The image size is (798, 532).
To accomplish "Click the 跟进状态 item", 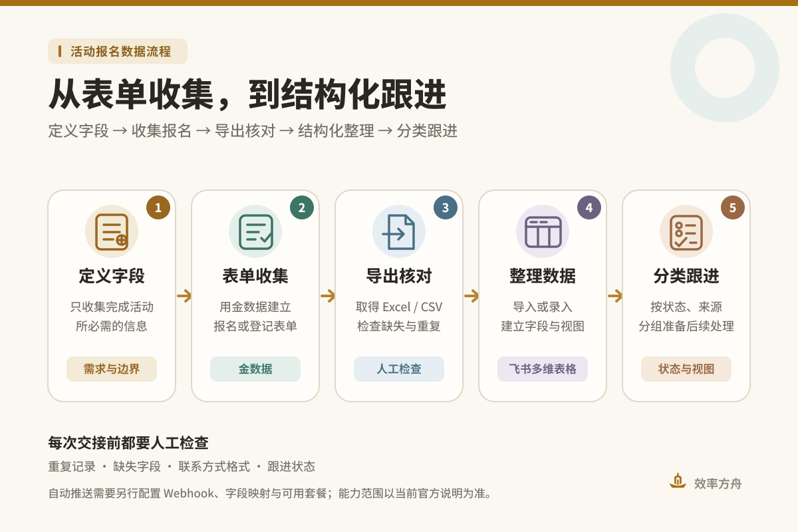I will pos(291,467).
